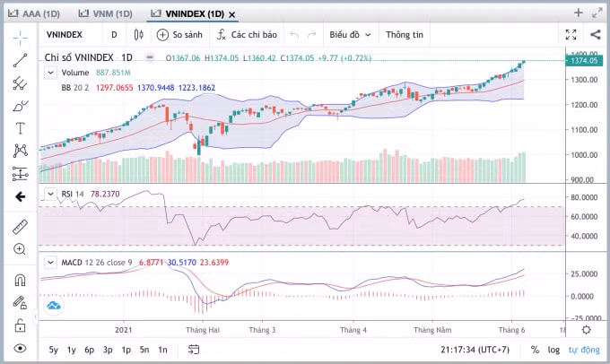Image resolution: width=610 pixels, height=364 pixels.
Task: Click Tháng 4 on the time axis
Action: pyautogui.click(x=353, y=330)
